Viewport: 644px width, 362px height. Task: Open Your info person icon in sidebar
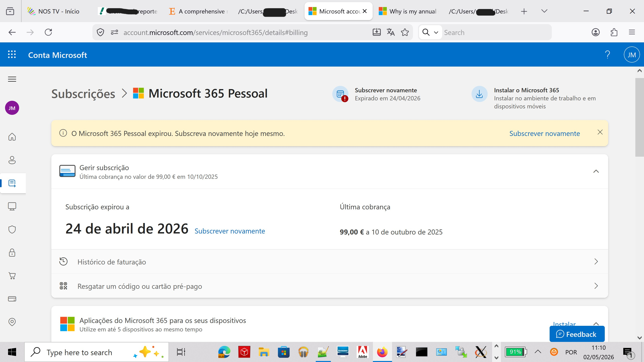pos(12,160)
